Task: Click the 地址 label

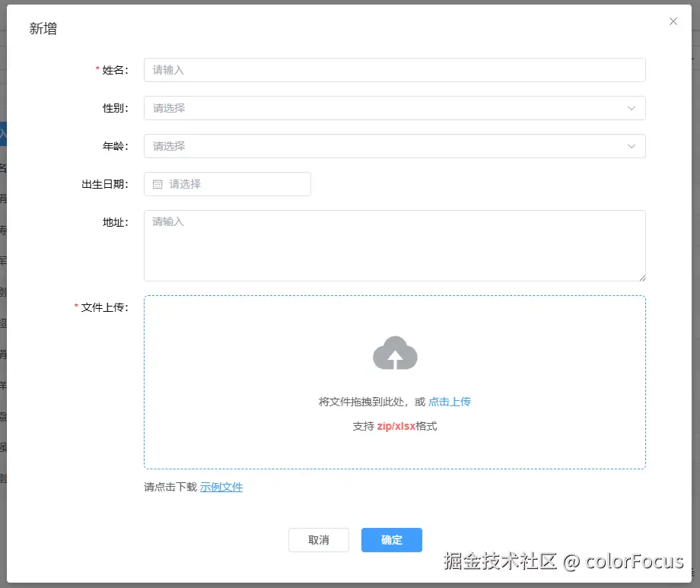Action: (115, 222)
